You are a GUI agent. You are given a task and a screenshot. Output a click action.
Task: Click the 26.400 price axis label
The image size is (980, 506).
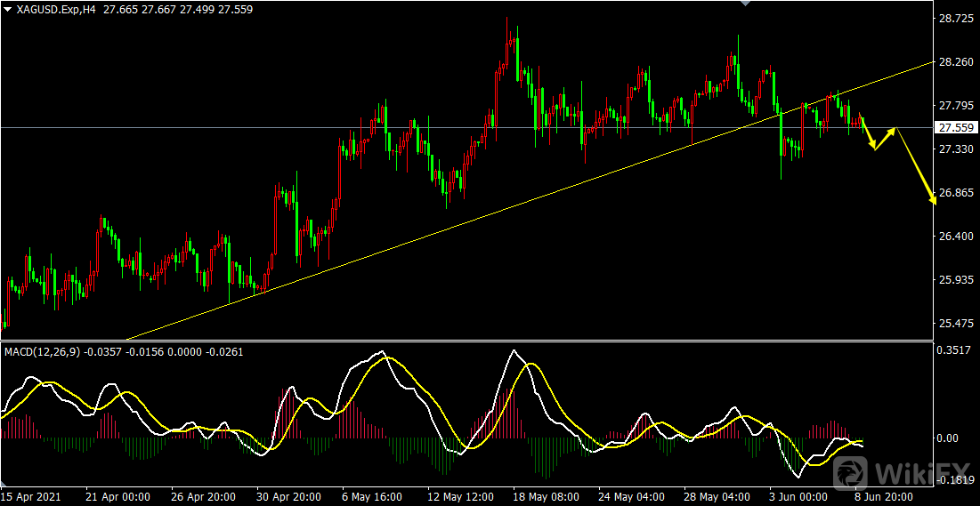957,237
